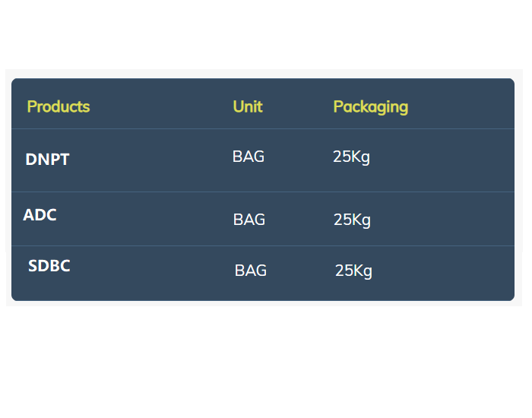Image resolution: width=532 pixels, height=418 pixels.
Task: Click empty area right of Packaging header
Action: (x=461, y=106)
